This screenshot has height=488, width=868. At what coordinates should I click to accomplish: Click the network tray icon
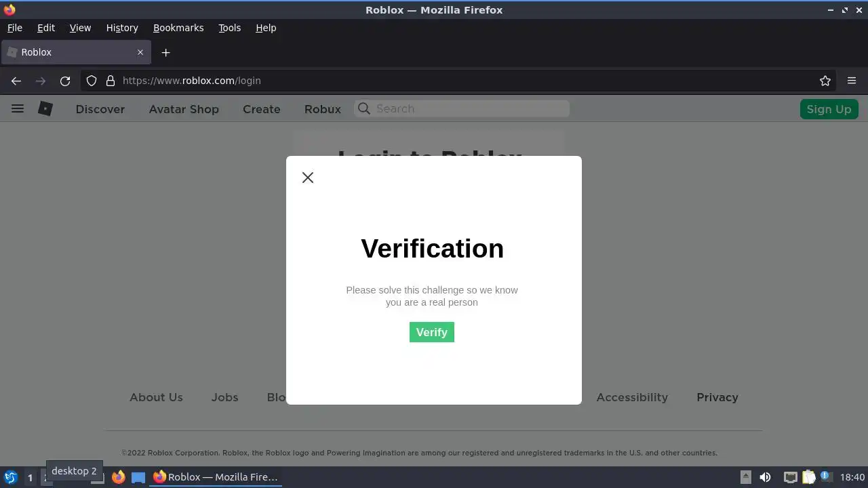[x=790, y=477]
